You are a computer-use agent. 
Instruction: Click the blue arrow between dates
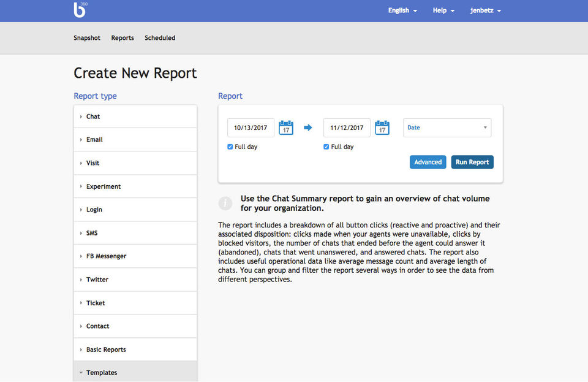point(308,128)
